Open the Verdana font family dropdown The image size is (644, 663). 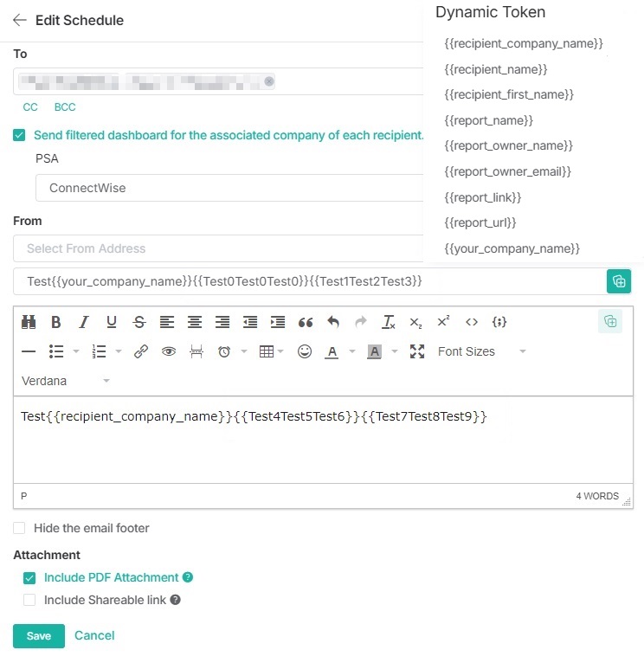(x=66, y=381)
